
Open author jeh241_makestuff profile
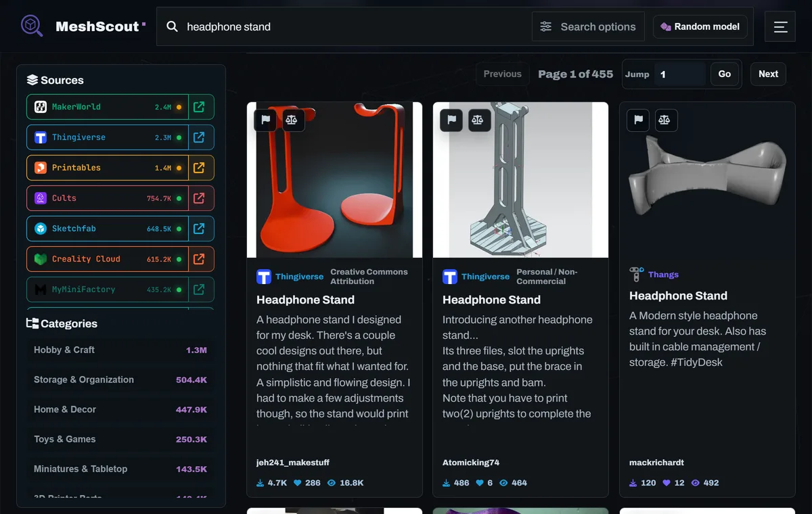293,463
